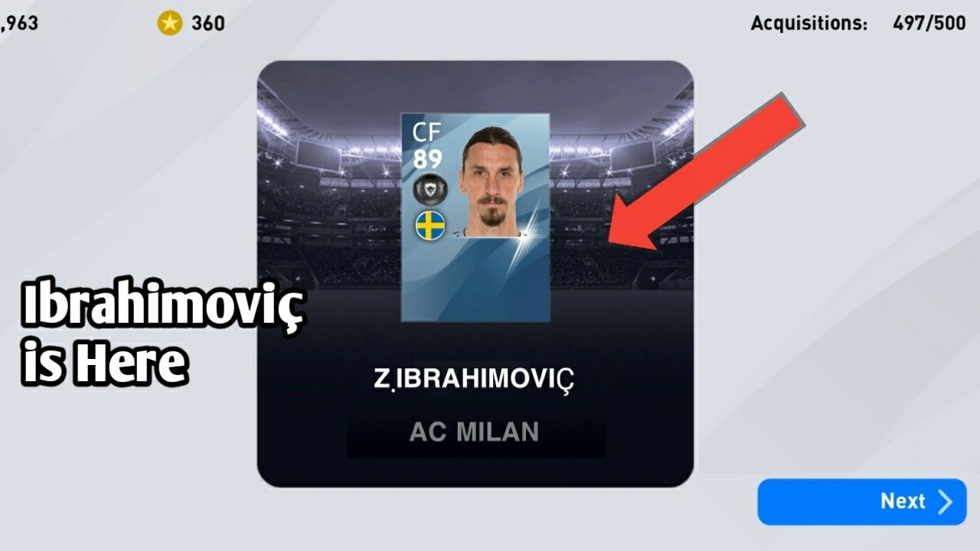The image size is (980, 551).
Task: Tap the gold star coin icon
Action: coord(170,23)
